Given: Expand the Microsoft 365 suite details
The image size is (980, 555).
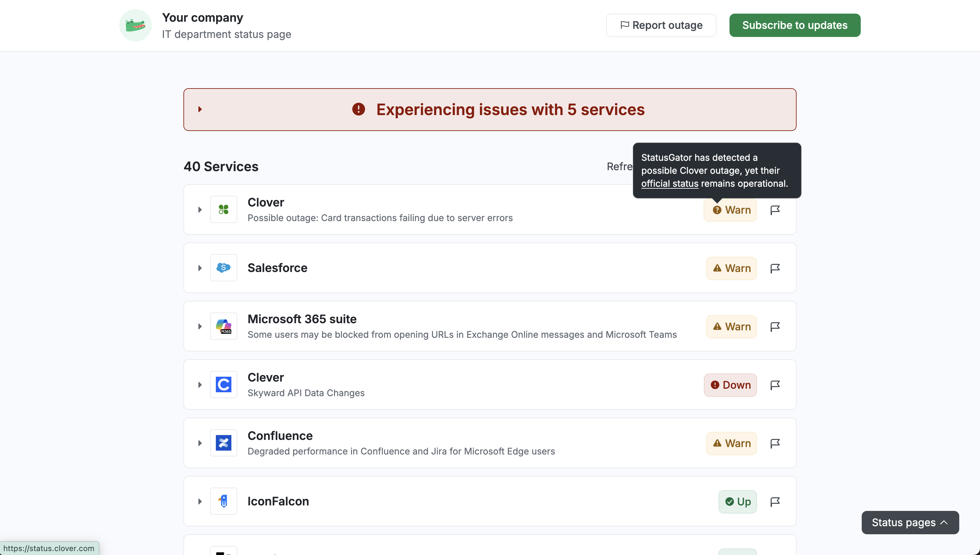Looking at the screenshot, I should [200, 326].
